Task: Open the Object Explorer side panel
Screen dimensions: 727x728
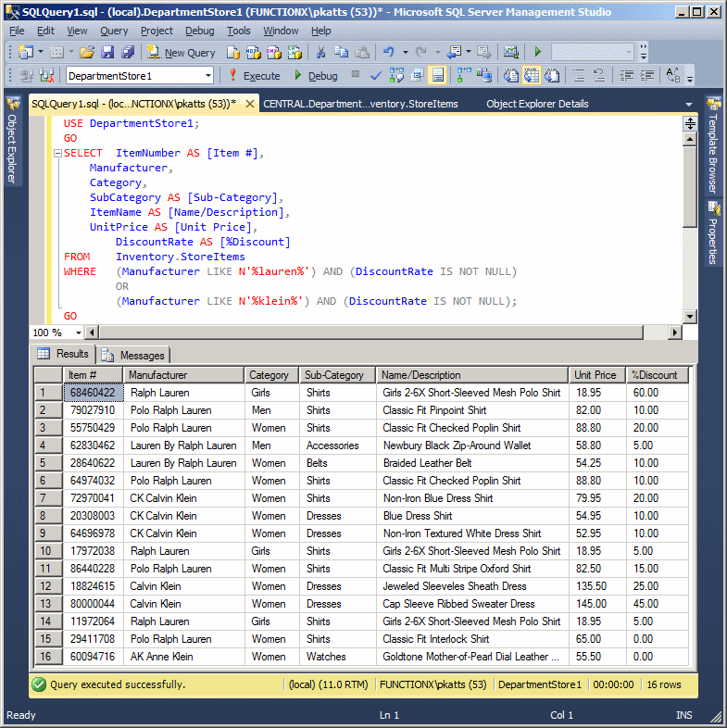Action: click(x=12, y=141)
